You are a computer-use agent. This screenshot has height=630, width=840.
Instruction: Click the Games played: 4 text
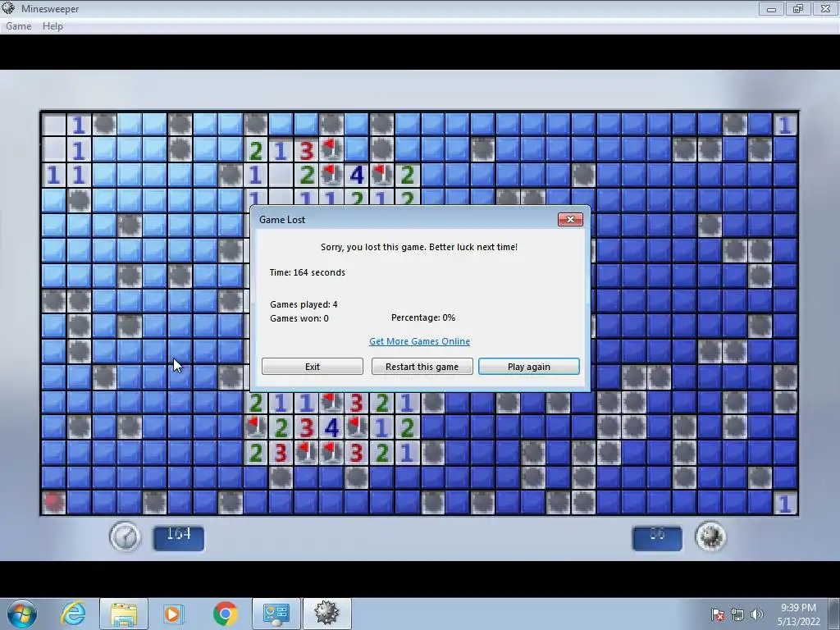(x=304, y=304)
